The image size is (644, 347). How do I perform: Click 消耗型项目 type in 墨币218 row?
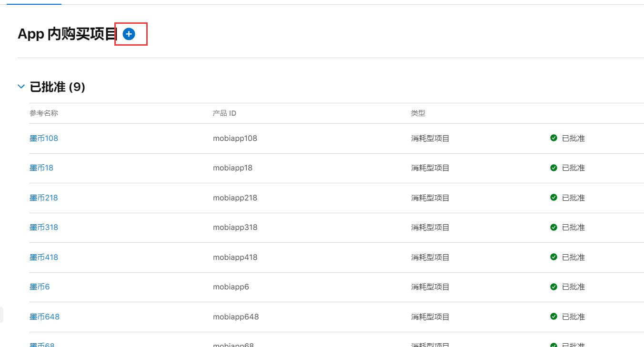430,198
